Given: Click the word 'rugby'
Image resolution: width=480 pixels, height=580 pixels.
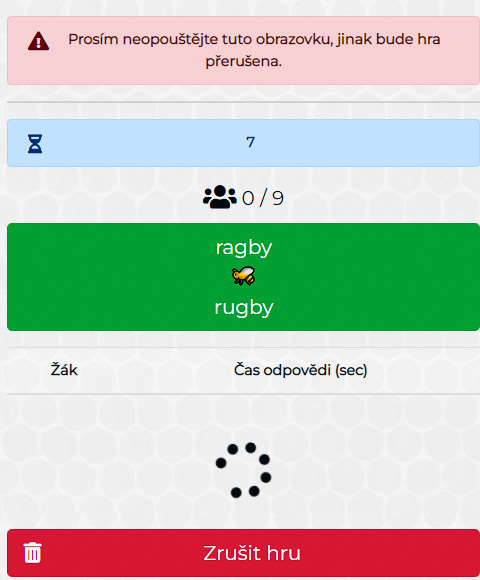Looking at the screenshot, I should click(x=244, y=308).
